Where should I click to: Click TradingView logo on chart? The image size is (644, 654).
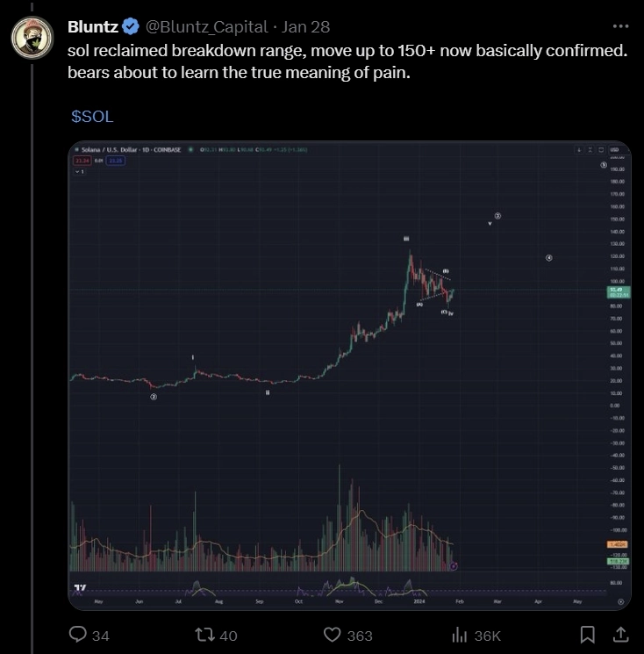click(80, 588)
